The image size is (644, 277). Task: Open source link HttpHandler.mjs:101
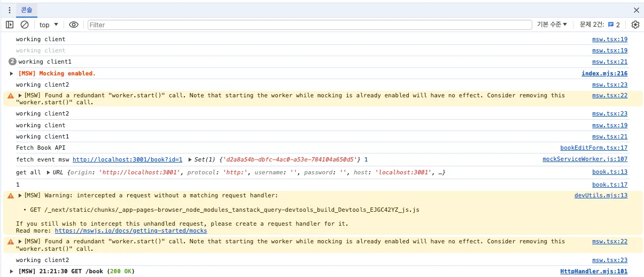pyautogui.click(x=594, y=271)
